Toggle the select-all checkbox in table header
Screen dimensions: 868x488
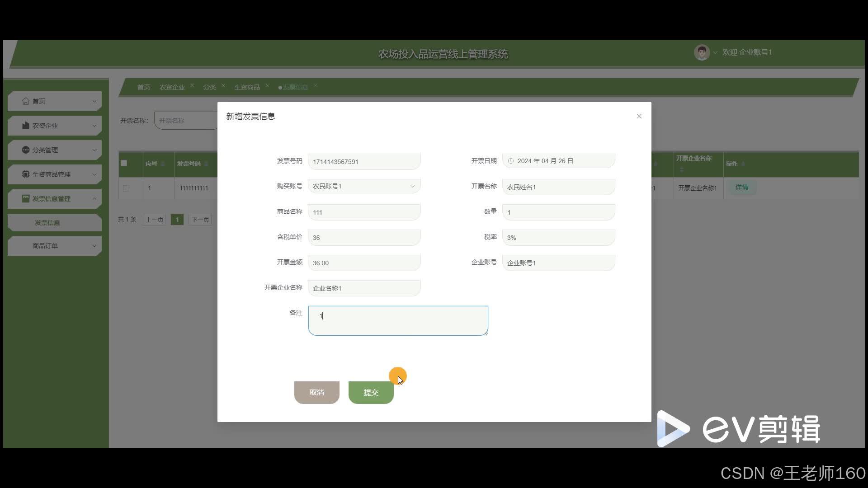pos(124,163)
